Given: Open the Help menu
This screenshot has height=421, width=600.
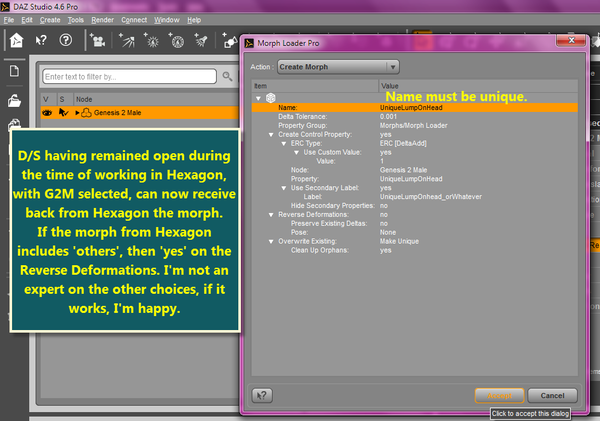Looking at the screenshot, I should click(x=194, y=20).
